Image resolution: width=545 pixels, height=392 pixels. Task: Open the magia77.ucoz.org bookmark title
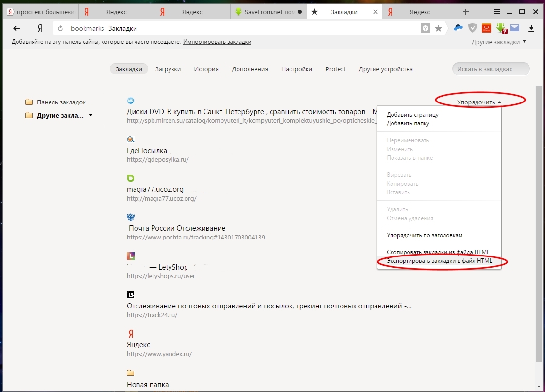[155, 189]
